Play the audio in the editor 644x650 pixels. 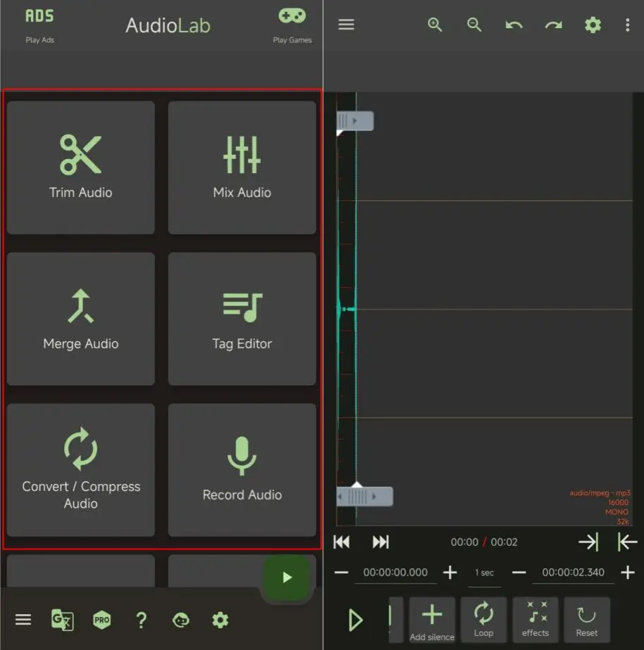pos(355,620)
